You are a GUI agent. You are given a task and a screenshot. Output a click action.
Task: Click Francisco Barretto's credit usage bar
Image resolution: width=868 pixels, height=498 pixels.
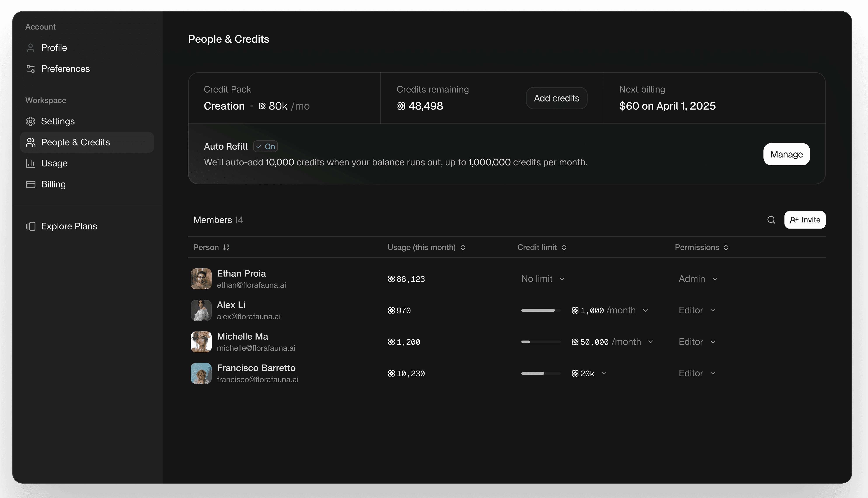coord(541,373)
